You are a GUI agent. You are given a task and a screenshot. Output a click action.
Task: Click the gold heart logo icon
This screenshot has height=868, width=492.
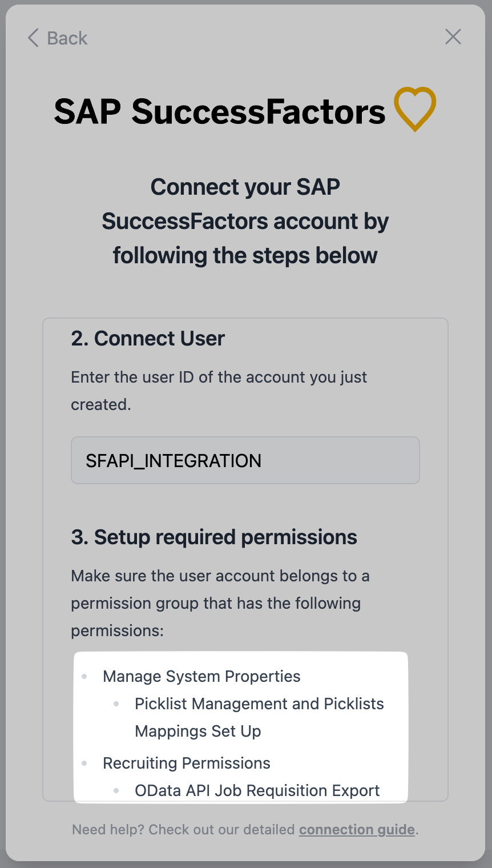tap(415, 109)
